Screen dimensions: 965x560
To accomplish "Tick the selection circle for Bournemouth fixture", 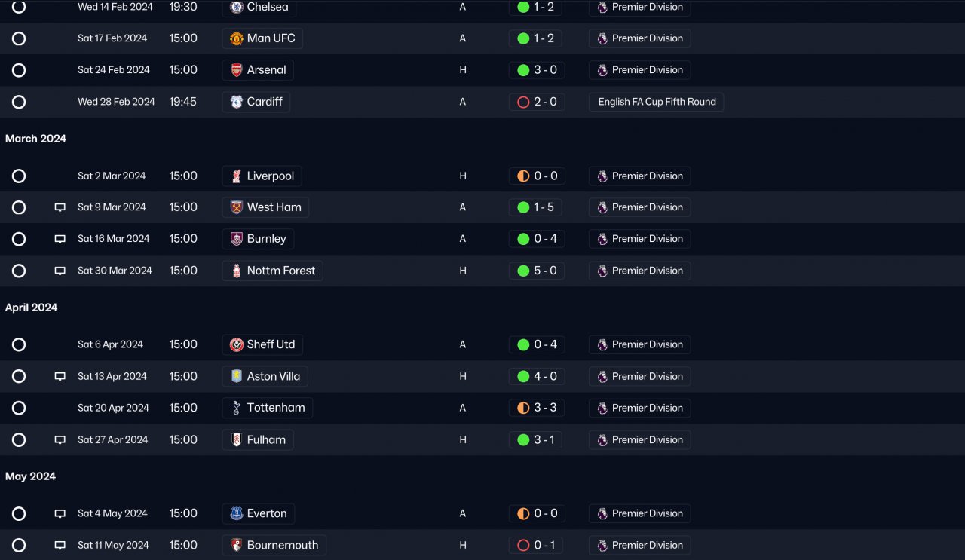I will [x=19, y=545].
